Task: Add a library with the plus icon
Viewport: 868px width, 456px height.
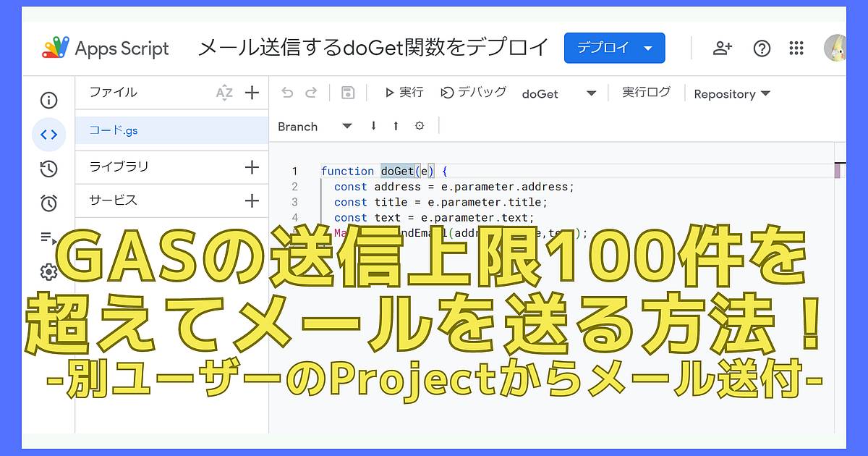Action: 252,167
